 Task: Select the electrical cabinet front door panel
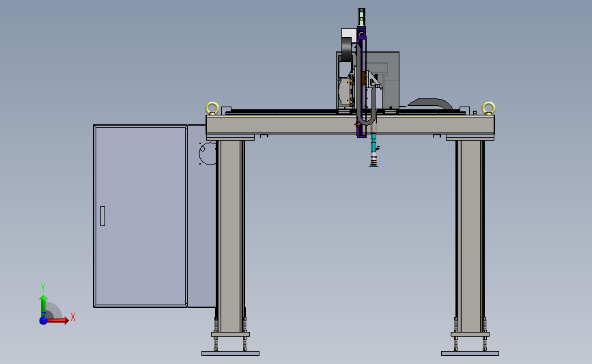pos(141,216)
